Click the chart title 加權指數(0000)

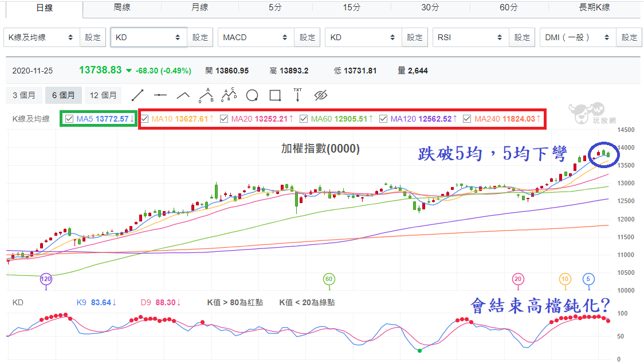coord(320,149)
